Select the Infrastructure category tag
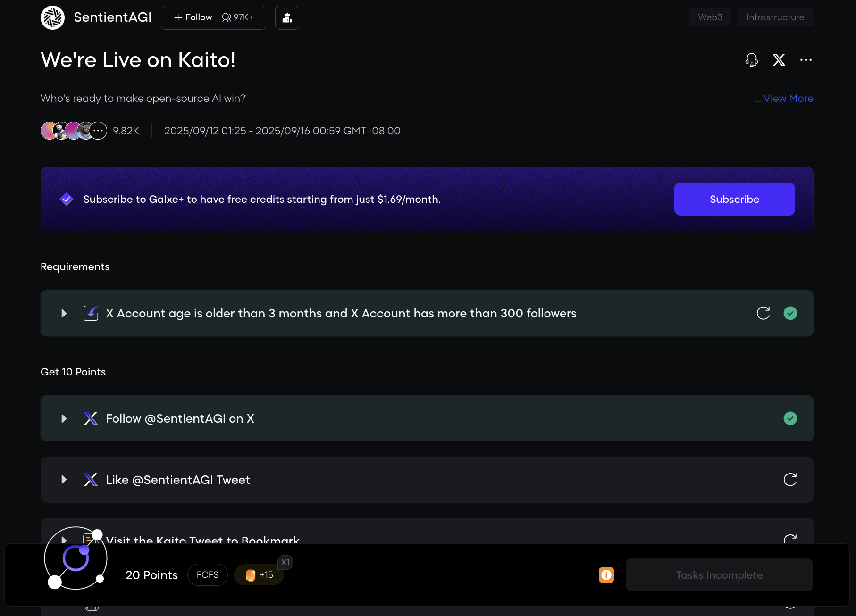The height and width of the screenshot is (616, 856). click(775, 17)
